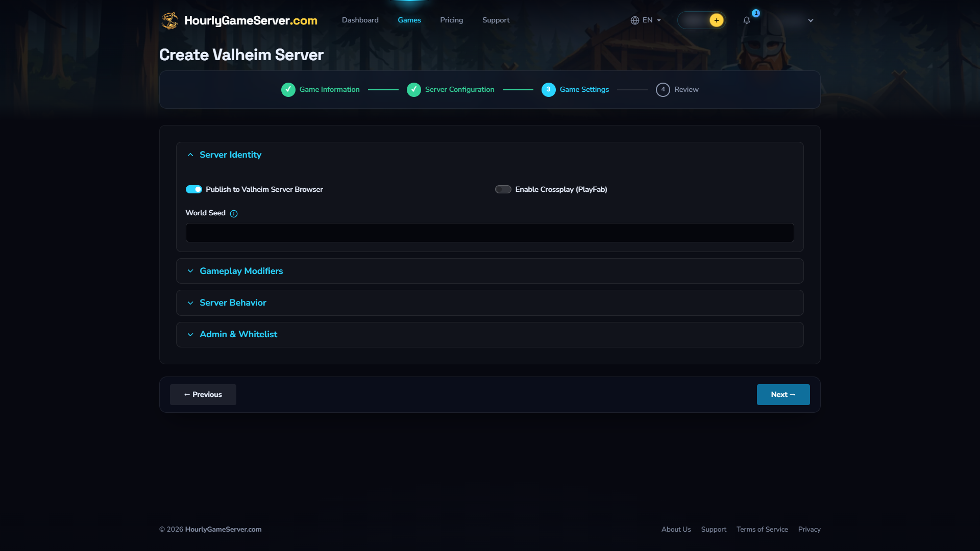
Task: Expand the Admin & Whitelist section
Action: pyautogui.click(x=490, y=335)
